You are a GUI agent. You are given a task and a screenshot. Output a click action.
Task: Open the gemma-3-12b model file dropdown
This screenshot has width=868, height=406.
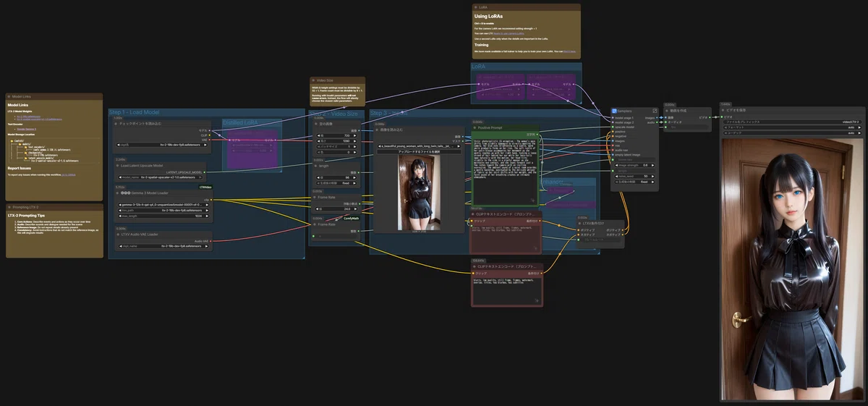coord(162,205)
